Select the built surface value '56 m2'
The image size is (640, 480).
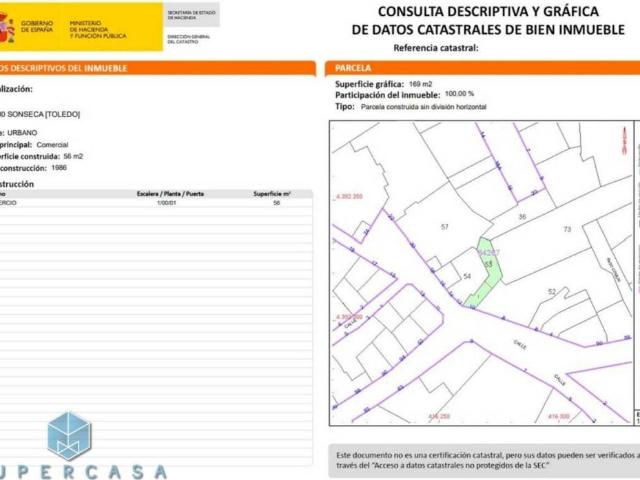click(x=73, y=156)
